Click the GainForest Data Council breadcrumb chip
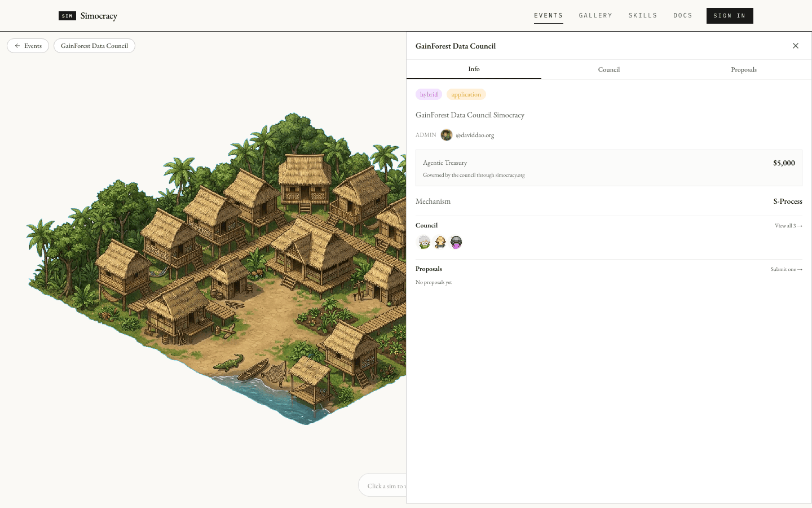Screen dimensions: 812x508 [x=94, y=46]
